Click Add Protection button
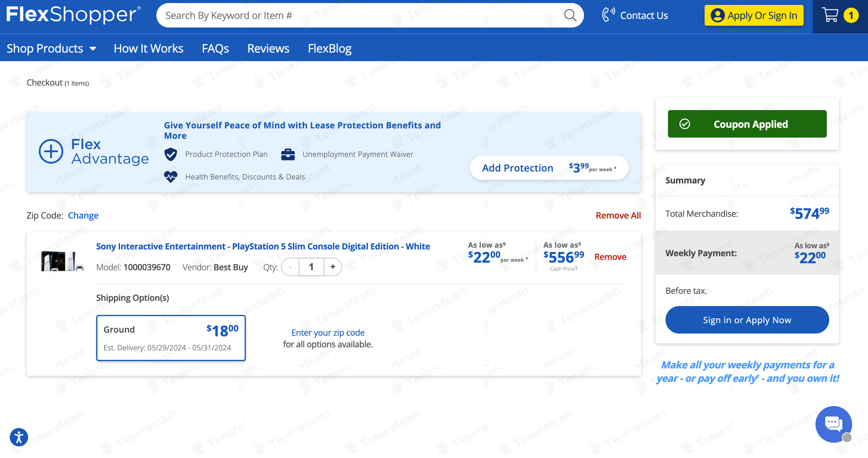Viewport: 868px width, 458px height. [x=549, y=168]
